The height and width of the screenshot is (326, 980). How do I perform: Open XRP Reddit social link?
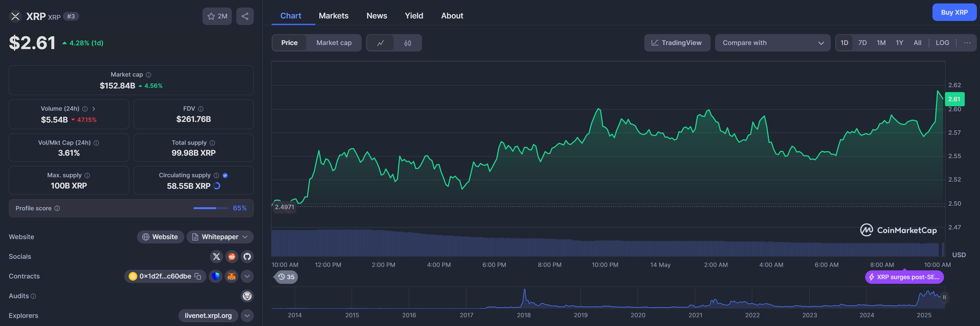point(232,257)
